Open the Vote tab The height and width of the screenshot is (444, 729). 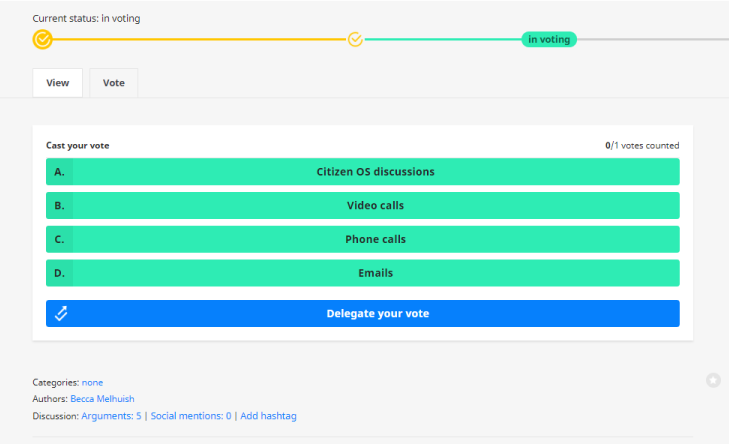[x=114, y=83]
